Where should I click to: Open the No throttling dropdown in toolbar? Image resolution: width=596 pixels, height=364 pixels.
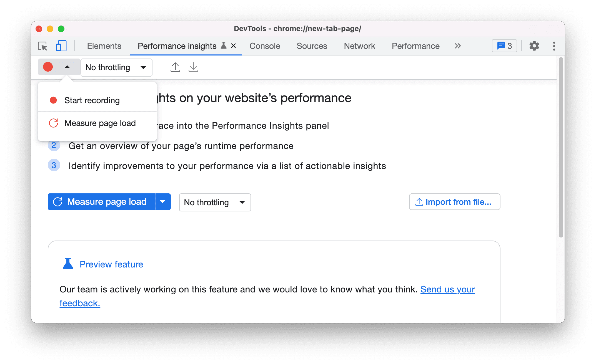pyautogui.click(x=115, y=67)
